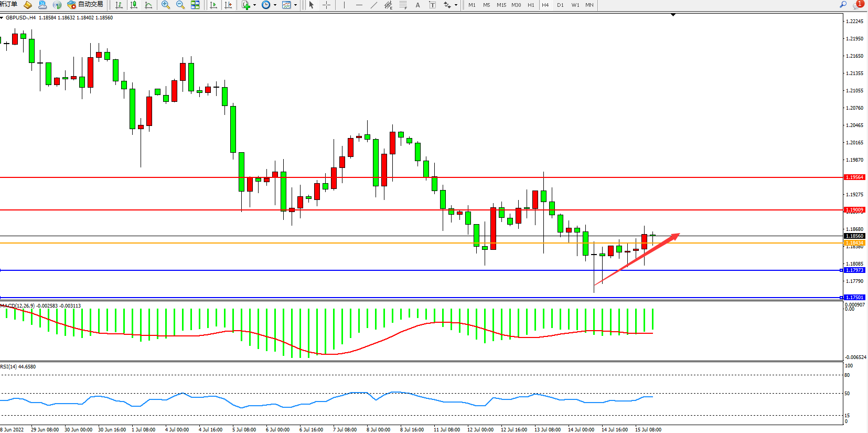The image size is (868, 433).
Task: Click the red 1.19564 price level label
Action: (854, 177)
